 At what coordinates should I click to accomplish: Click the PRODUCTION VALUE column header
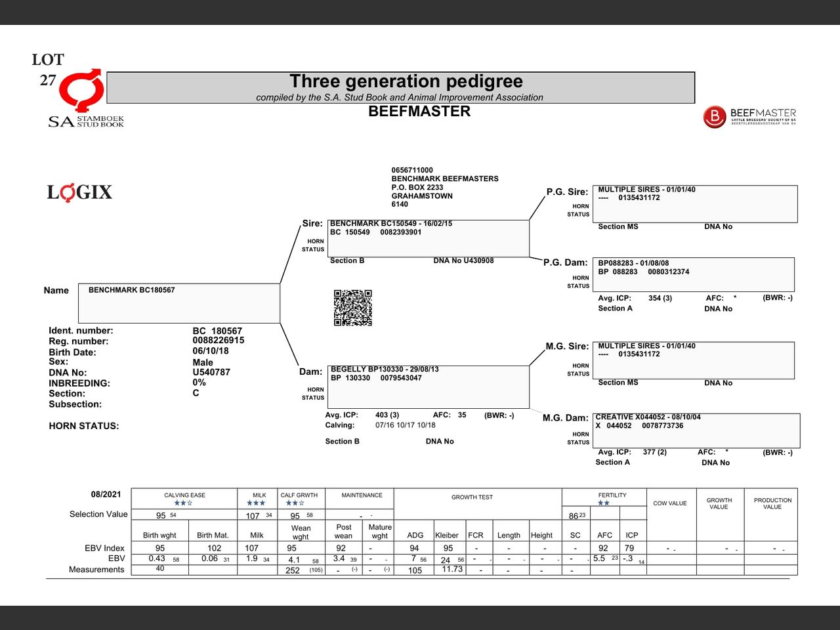point(772,503)
